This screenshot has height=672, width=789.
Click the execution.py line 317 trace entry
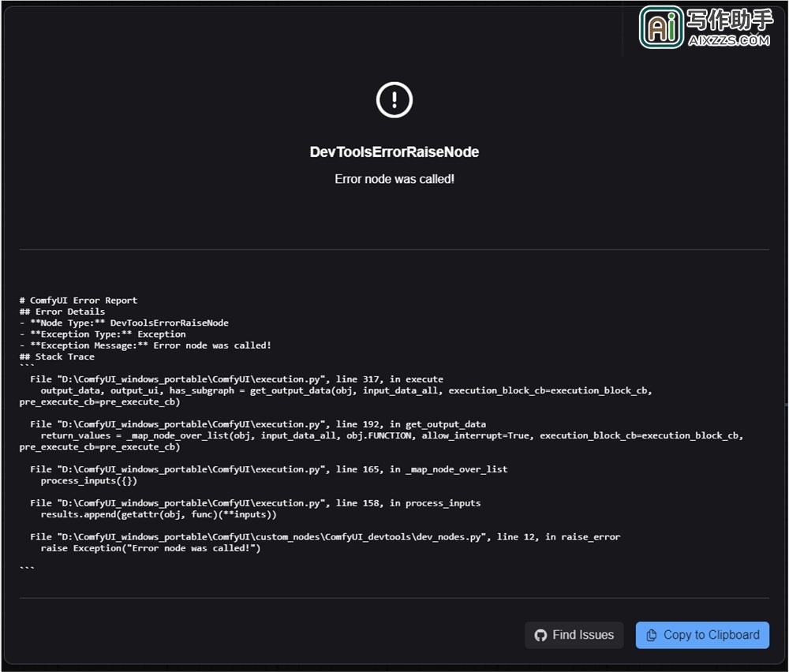(x=237, y=379)
